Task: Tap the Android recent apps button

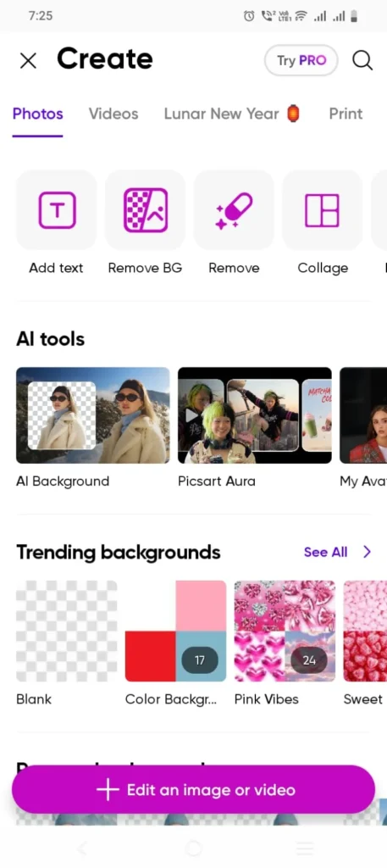Action: coord(305,848)
